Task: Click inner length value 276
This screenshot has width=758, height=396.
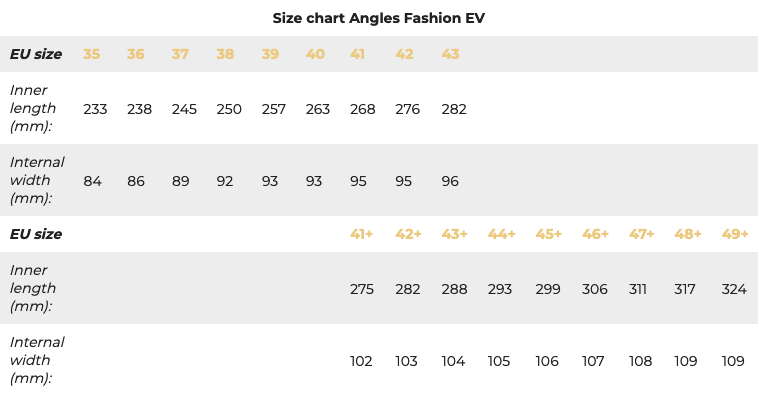Action: pos(407,109)
